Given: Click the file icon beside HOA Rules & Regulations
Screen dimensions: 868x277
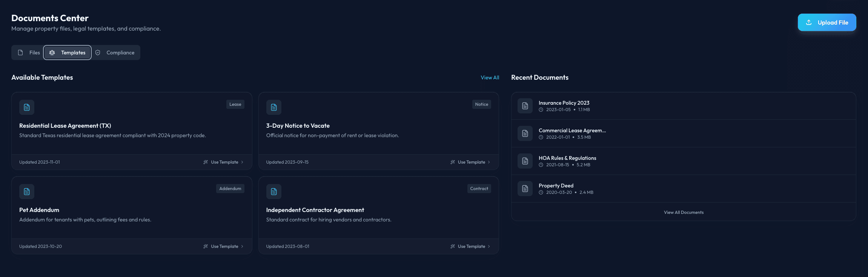Looking at the screenshot, I should click(525, 161).
